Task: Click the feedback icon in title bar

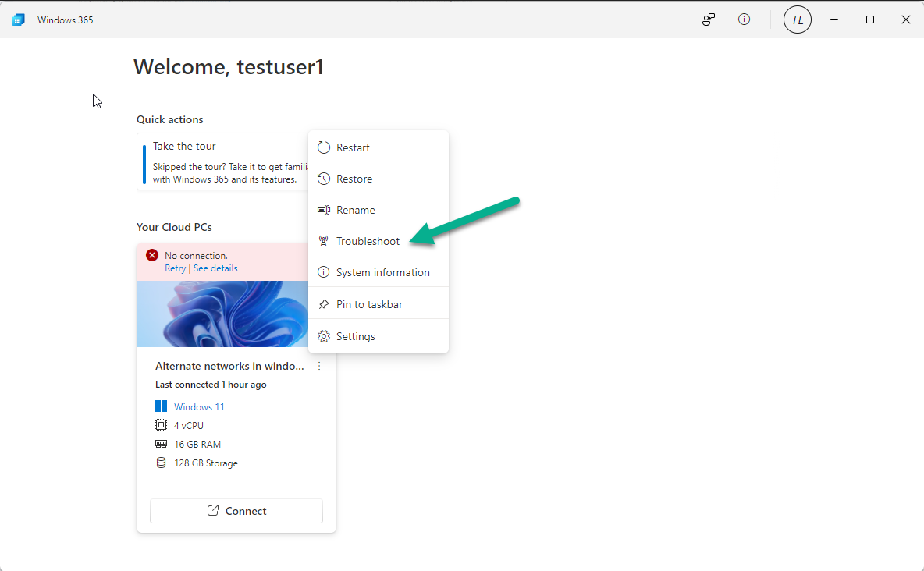Action: (x=709, y=20)
